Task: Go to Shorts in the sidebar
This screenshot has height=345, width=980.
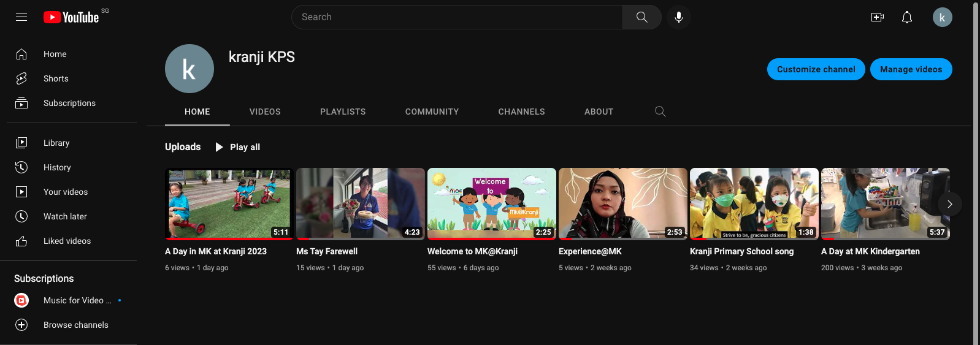Action: 56,78
